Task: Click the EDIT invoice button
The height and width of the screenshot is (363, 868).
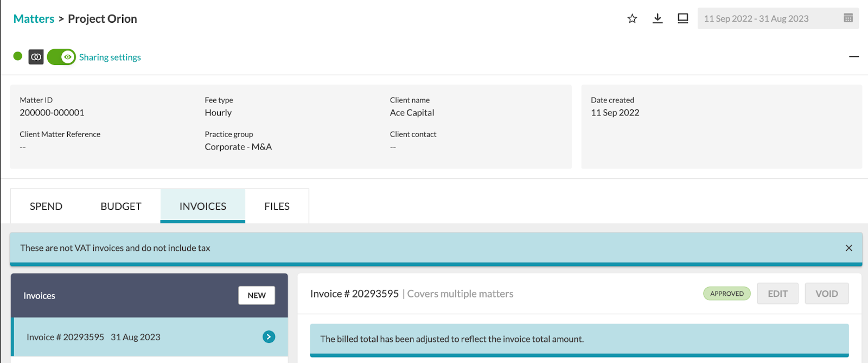Action: [777, 294]
